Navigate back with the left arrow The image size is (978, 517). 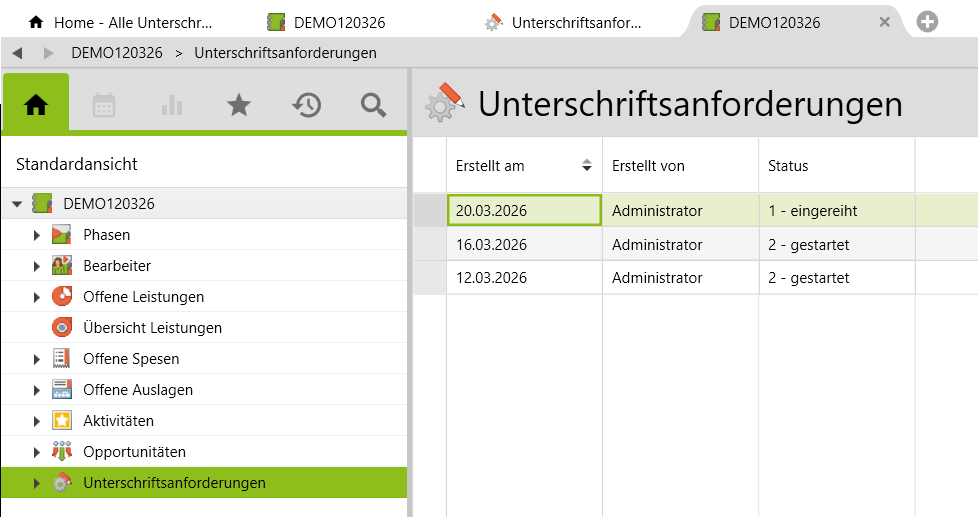click(17, 53)
